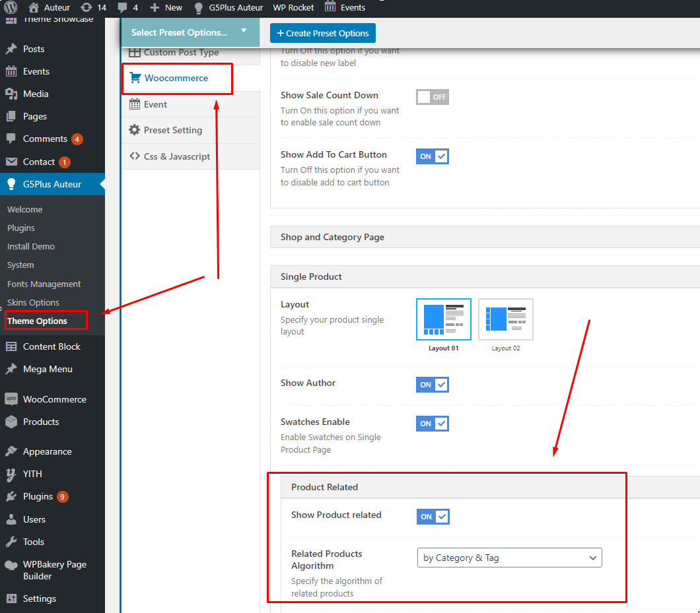This screenshot has width=700, height=613.
Task: Open updates icon showing 14
Action: pos(86,7)
